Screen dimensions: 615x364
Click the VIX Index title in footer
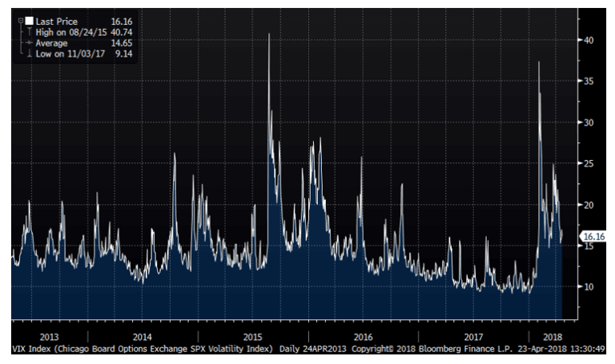click(x=142, y=349)
